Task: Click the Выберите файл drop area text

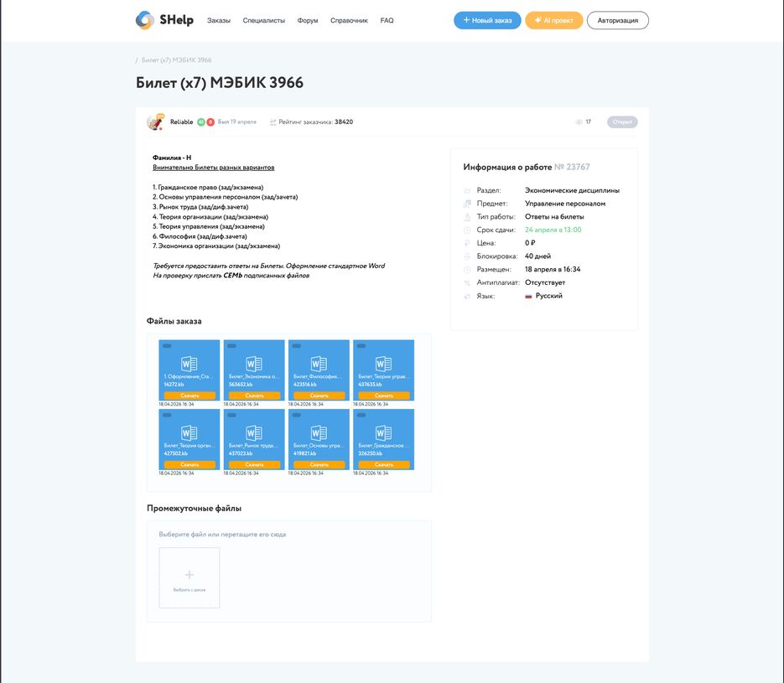Action: pyautogui.click(x=222, y=534)
